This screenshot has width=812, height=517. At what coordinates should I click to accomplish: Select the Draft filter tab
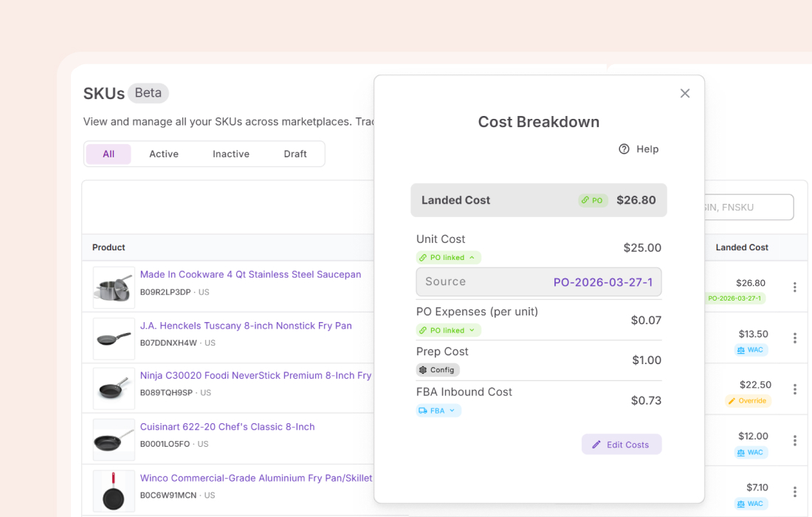pyautogui.click(x=295, y=154)
